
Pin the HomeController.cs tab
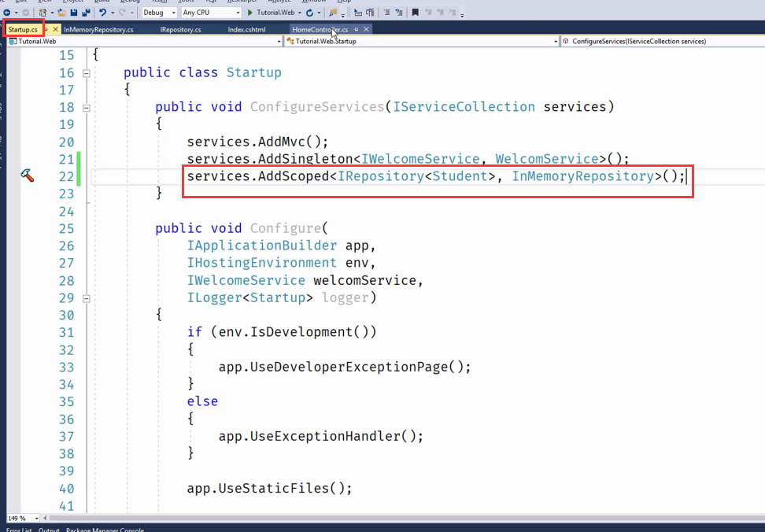click(x=356, y=29)
